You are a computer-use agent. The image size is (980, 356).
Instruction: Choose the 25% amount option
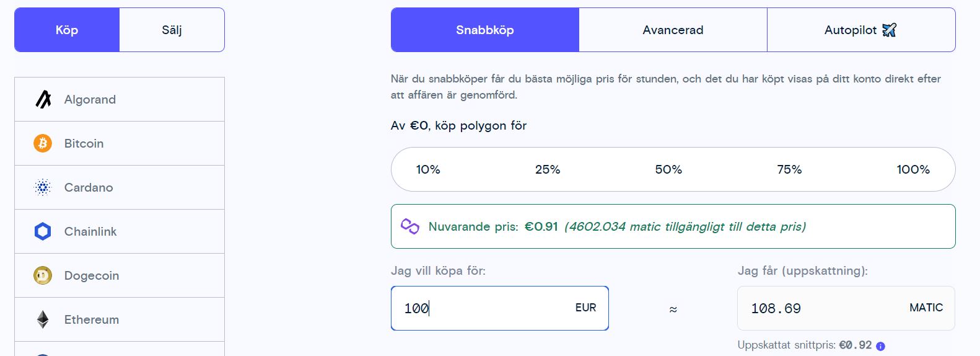[x=548, y=169]
